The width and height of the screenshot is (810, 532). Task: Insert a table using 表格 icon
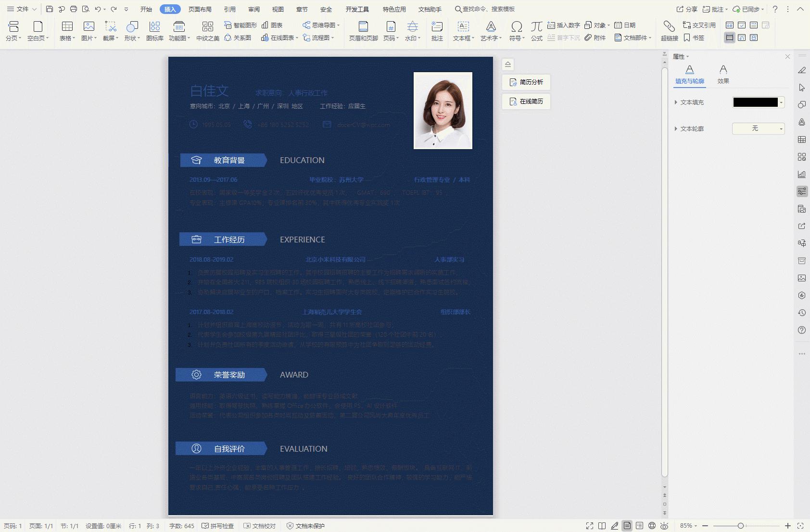tap(67, 30)
